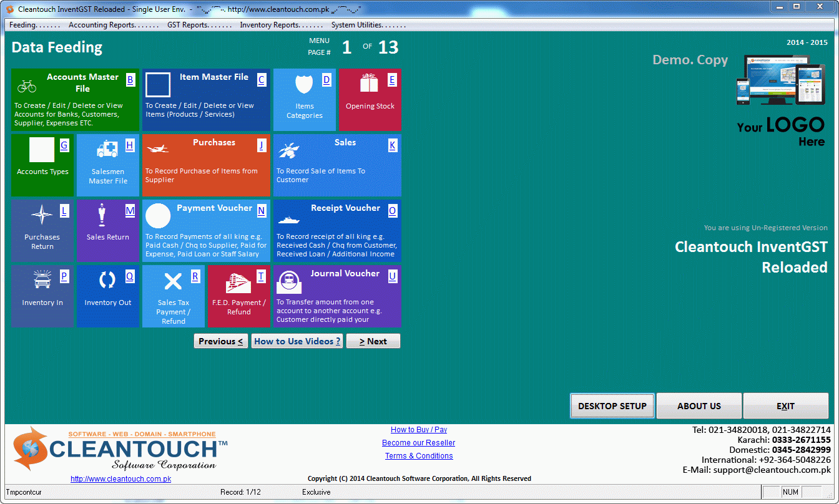This screenshot has width=839, height=504.
Task: Click shortcut letter C on Item Master File
Action: (x=261, y=80)
